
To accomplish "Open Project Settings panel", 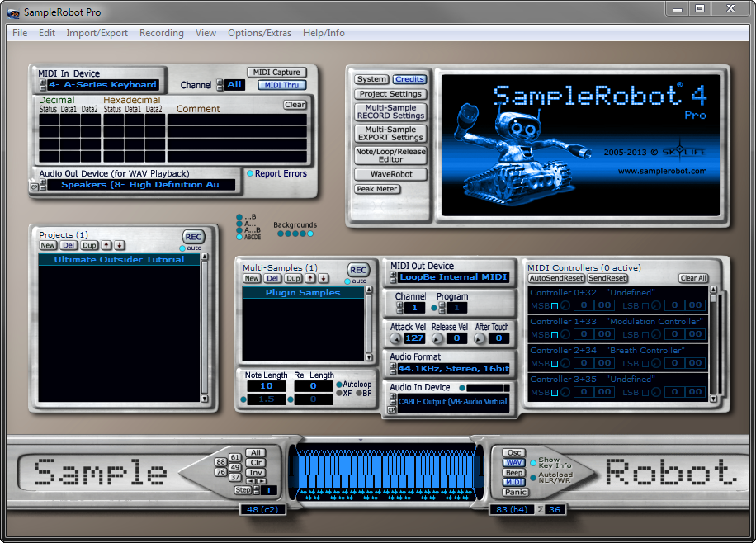I will pyautogui.click(x=390, y=94).
